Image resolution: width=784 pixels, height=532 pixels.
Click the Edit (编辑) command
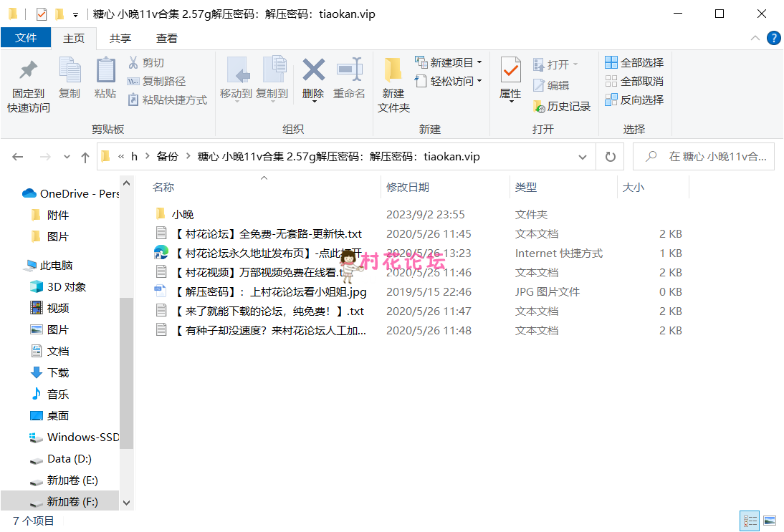(x=552, y=85)
